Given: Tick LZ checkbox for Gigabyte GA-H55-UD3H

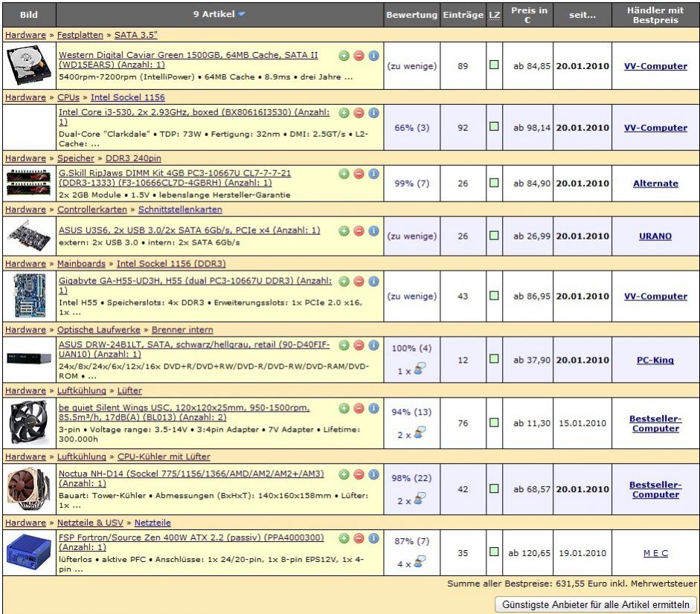Looking at the screenshot, I should (494, 295).
